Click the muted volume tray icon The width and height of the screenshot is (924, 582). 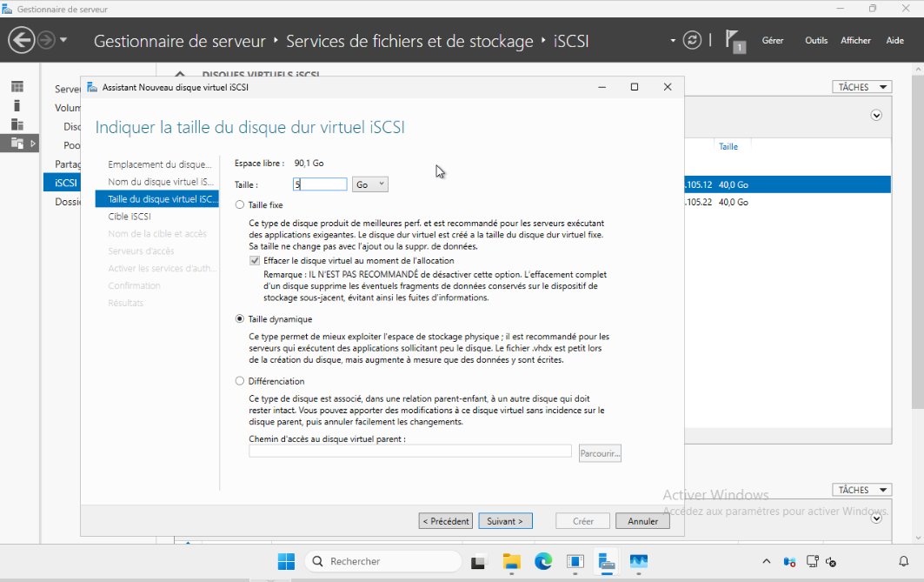pos(831,562)
